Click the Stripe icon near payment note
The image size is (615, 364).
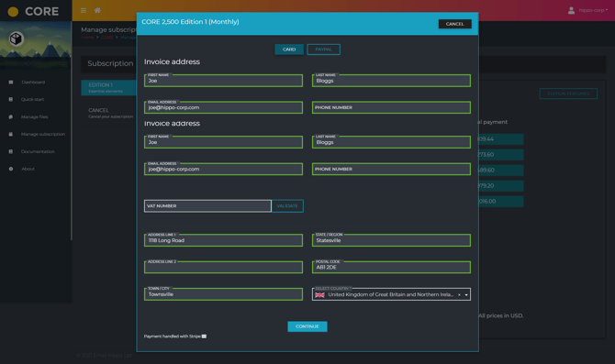(204, 336)
